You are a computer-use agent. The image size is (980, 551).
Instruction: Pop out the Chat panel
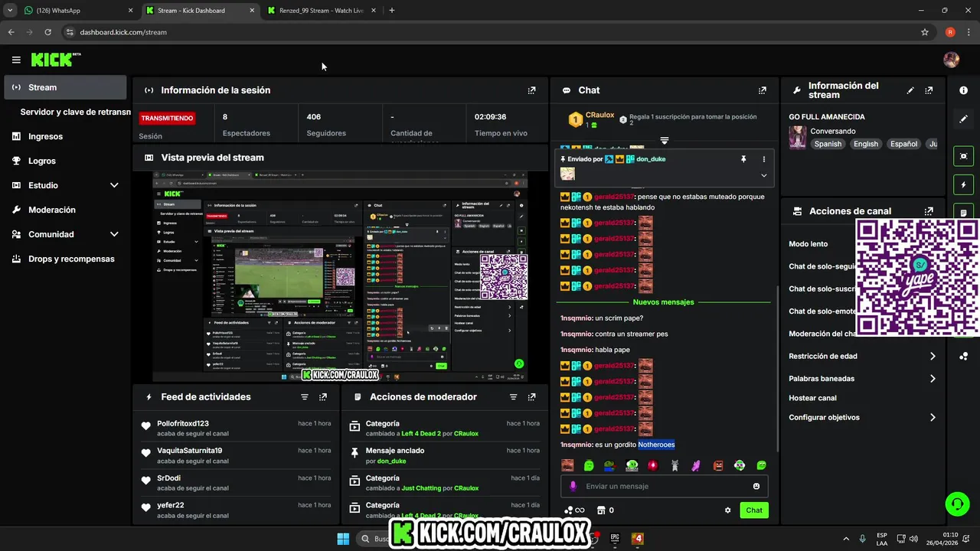[762, 90]
